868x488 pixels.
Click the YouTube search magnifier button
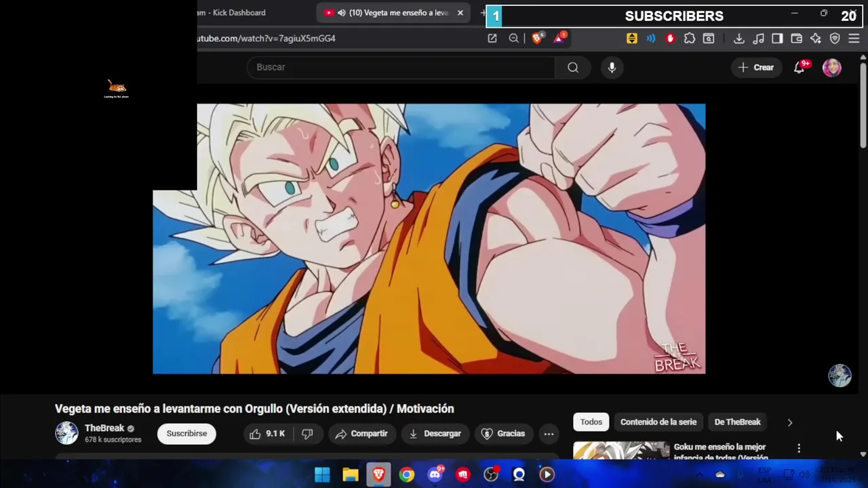click(573, 67)
